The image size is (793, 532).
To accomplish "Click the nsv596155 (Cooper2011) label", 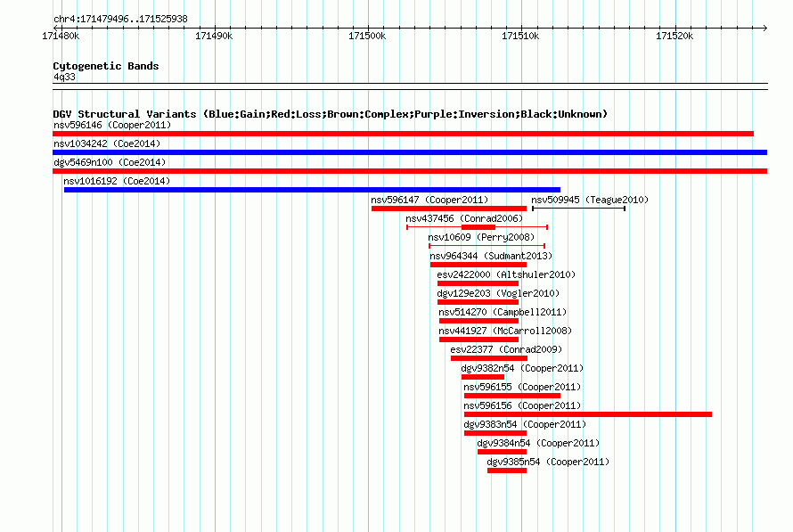I will [522, 387].
